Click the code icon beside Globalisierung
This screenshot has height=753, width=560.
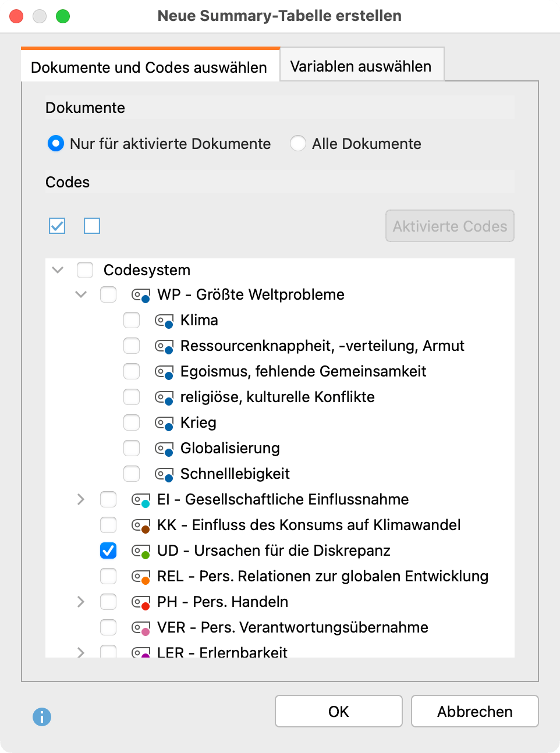point(164,449)
